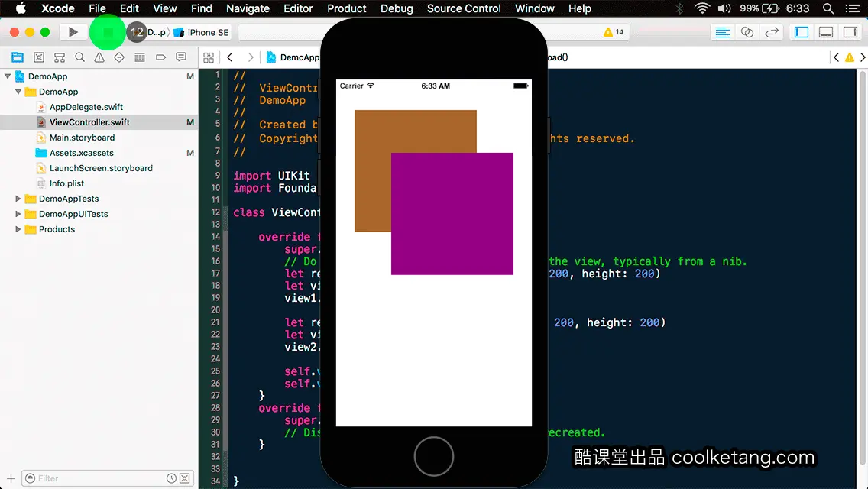Show the Source Control navigator
This screenshot has width=868, height=489.
coord(39,57)
